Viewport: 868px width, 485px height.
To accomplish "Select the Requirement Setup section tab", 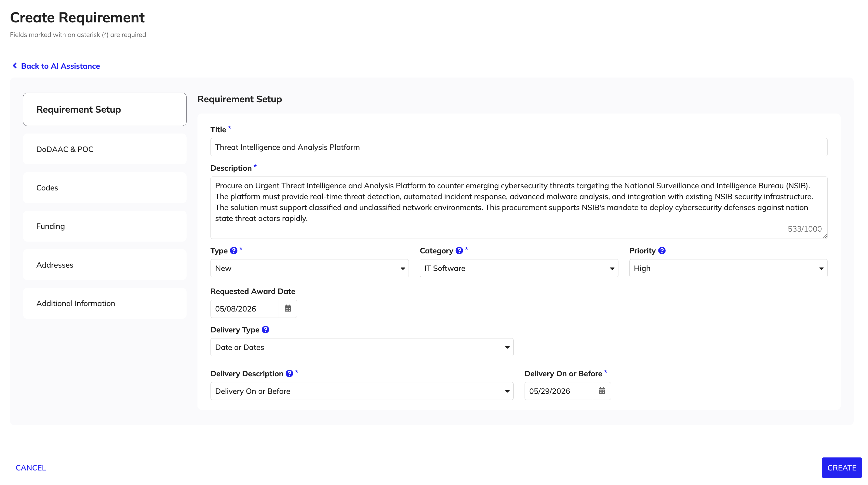I will [104, 110].
